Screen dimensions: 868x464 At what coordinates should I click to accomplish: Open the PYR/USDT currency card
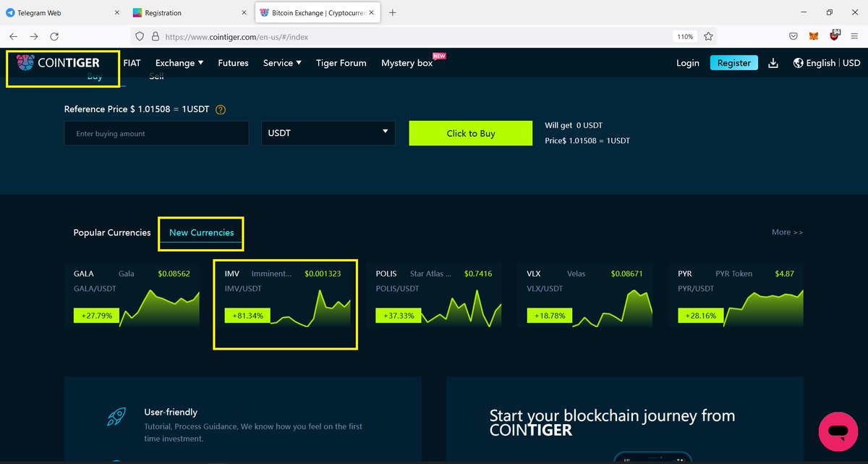coord(736,295)
